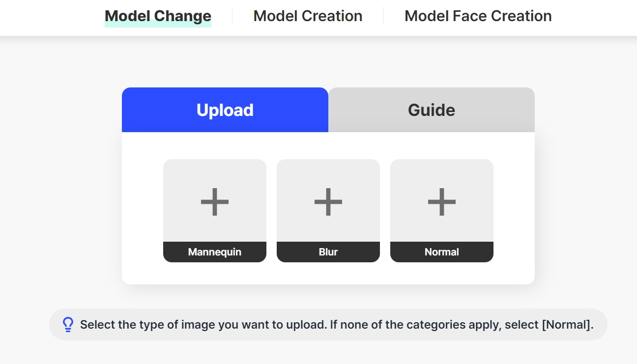
Task: Click the teal highlight under Model Change
Action: tap(158, 24)
